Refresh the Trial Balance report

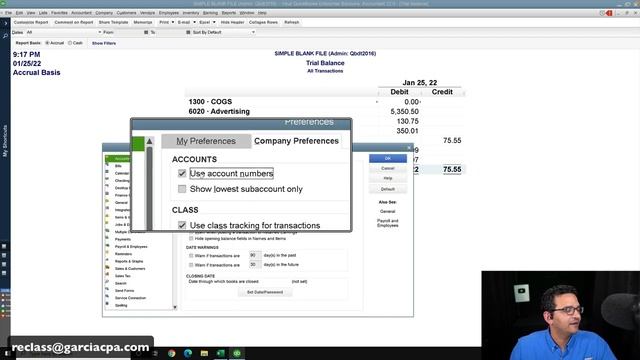291,22
